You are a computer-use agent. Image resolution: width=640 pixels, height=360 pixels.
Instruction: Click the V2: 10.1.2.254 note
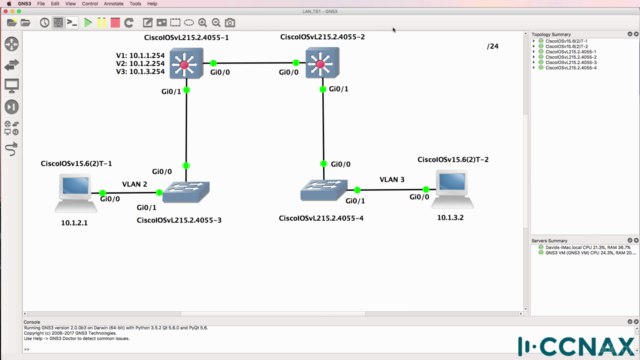pos(140,64)
